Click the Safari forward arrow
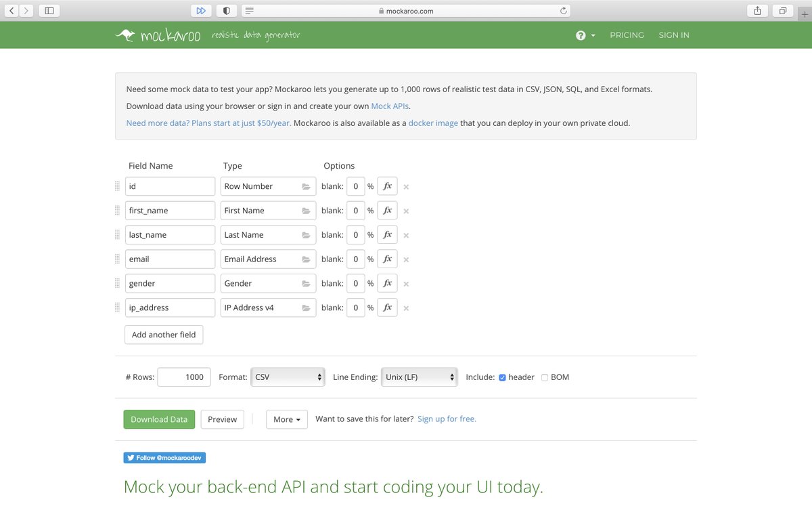Image resolution: width=812 pixels, height=508 pixels. [x=26, y=11]
